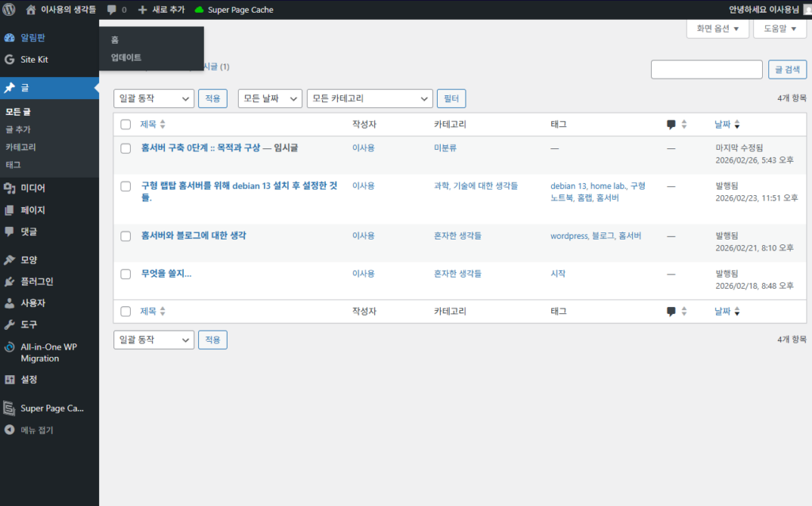Image resolution: width=812 pixels, height=506 pixels.
Task: Go to 카테고리 under the 글 submenu
Action: (x=21, y=147)
